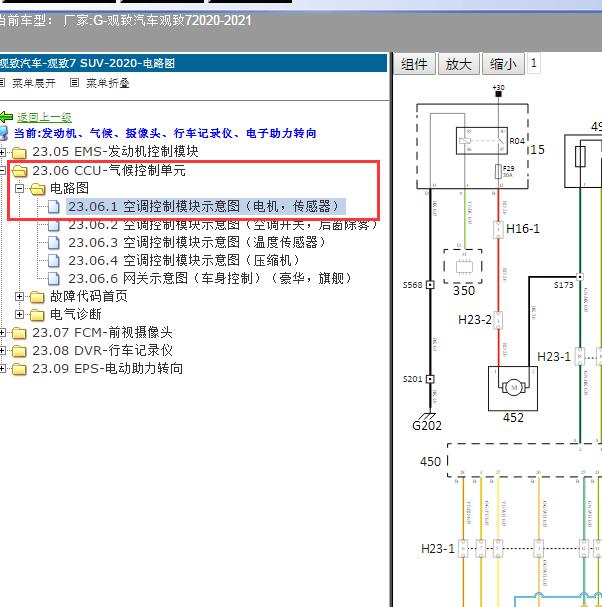Select 23.06 CCU-气候控制单元 tree item
The height and width of the screenshot is (607, 602).
pos(109,170)
